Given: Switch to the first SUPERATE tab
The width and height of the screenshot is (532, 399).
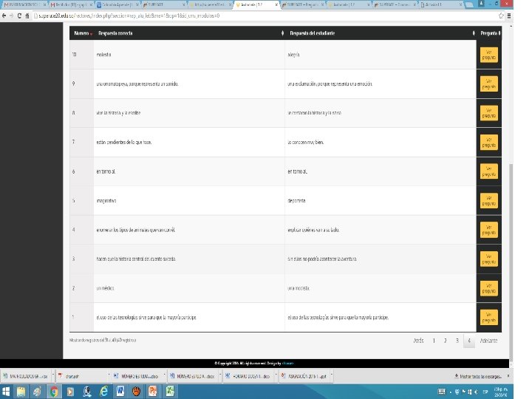Looking at the screenshot, I should pyautogui.click(x=165, y=4).
